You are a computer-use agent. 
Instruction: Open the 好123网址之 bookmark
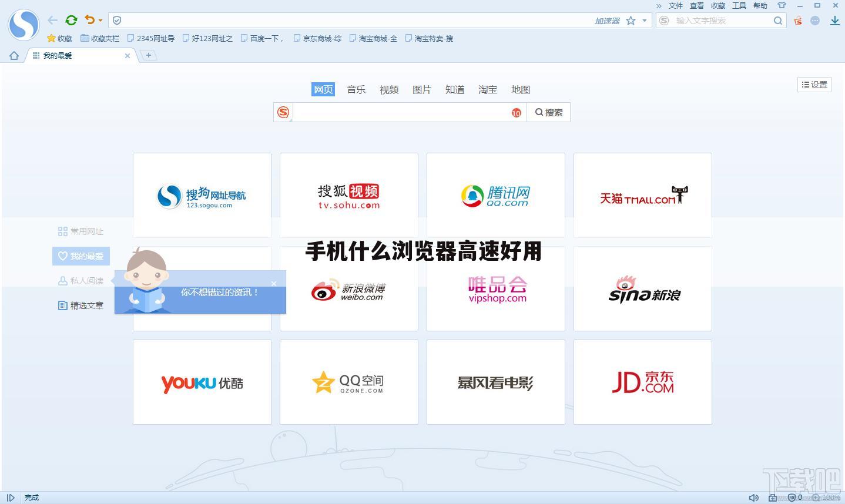[x=207, y=38]
